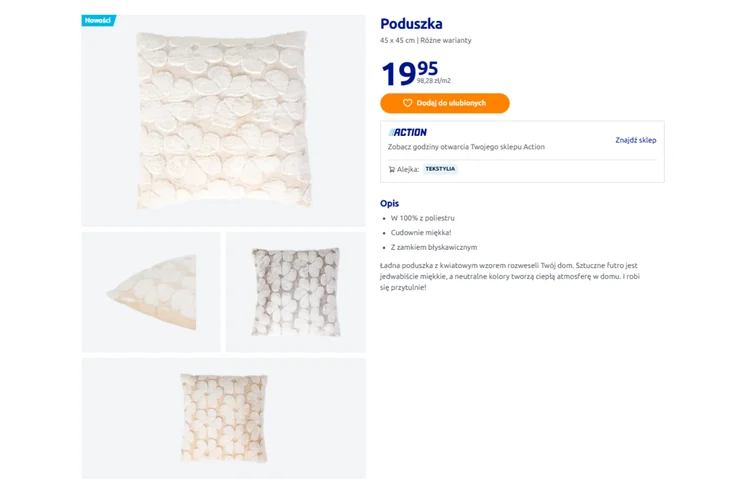The image size is (748, 494).
Task: Select the TEKSTYLIA aisle tag
Action: (440, 169)
